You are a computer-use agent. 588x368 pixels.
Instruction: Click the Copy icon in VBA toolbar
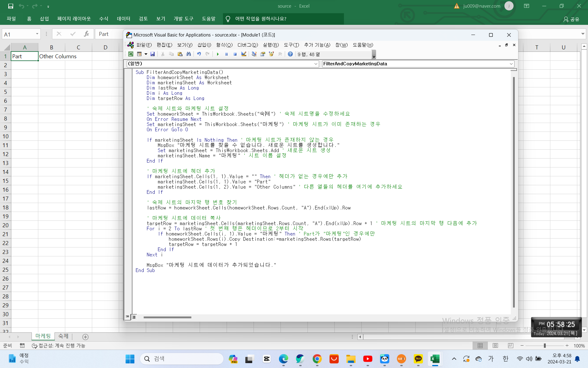171,54
